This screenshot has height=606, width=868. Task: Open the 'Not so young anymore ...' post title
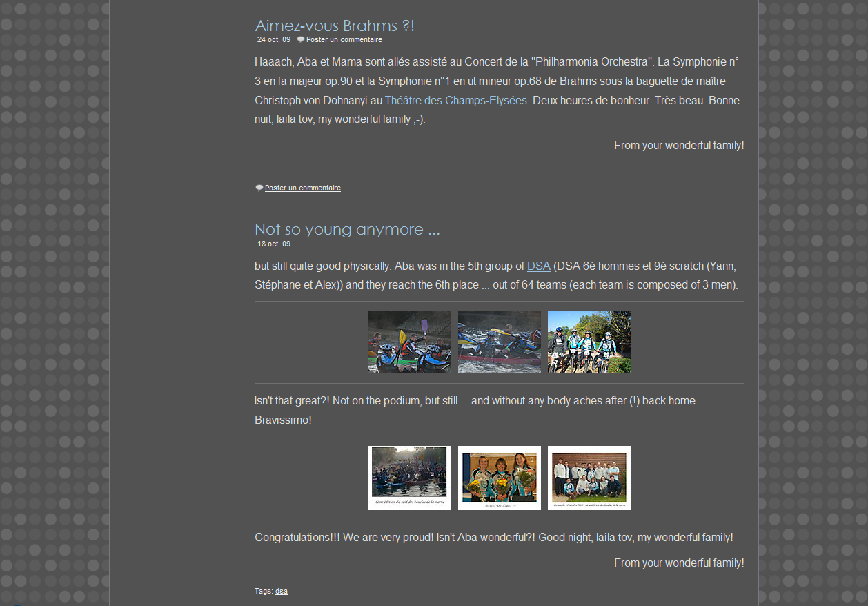coord(346,229)
